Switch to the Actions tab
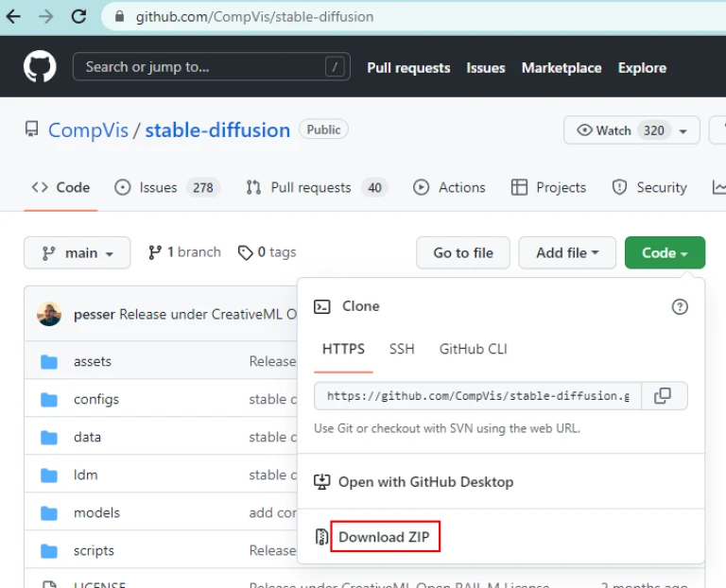Image resolution: width=726 pixels, height=588 pixels. click(449, 187)
